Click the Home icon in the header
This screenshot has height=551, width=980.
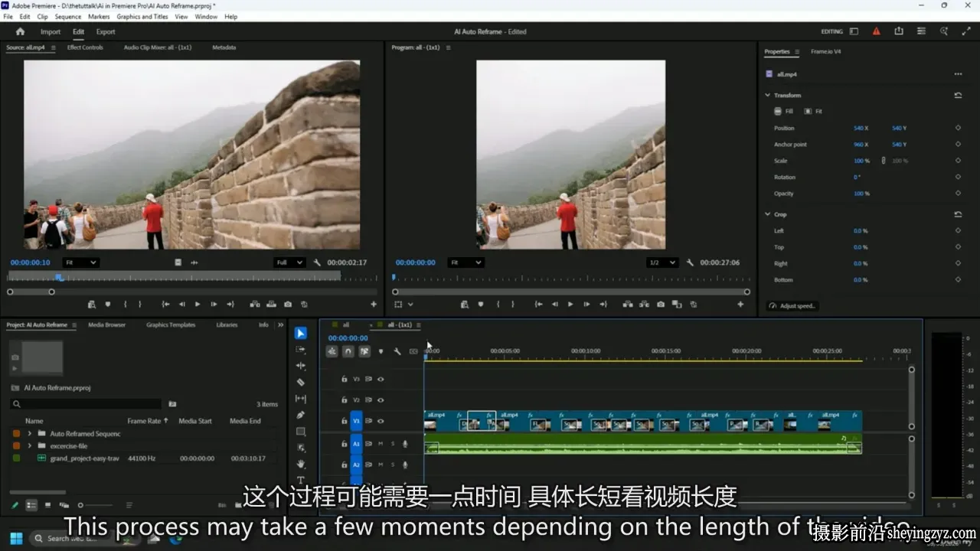pos(20,31)
